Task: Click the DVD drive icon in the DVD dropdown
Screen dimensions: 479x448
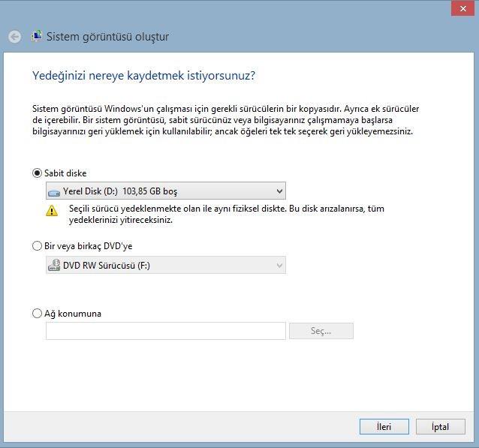Action: (54, 265)
